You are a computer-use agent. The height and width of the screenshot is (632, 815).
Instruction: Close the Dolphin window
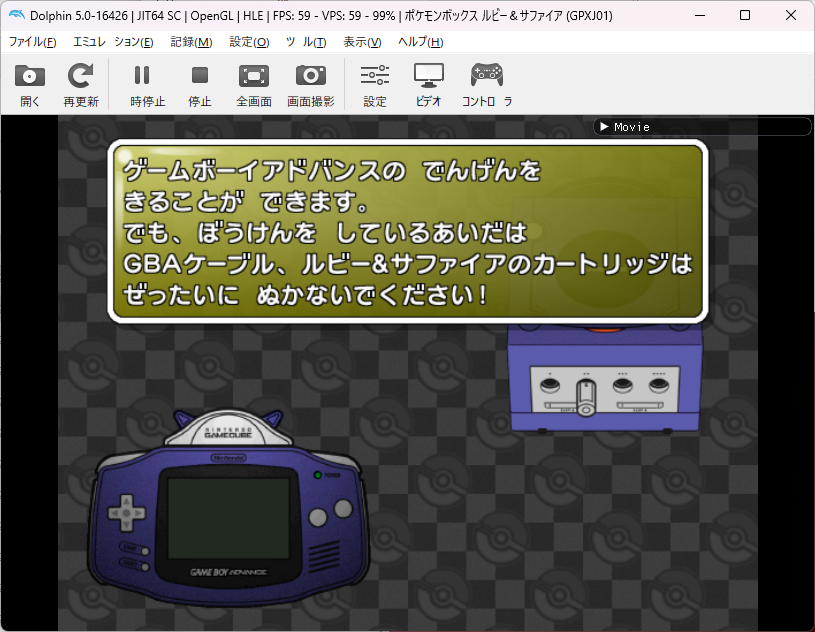[x=791, y=16]
